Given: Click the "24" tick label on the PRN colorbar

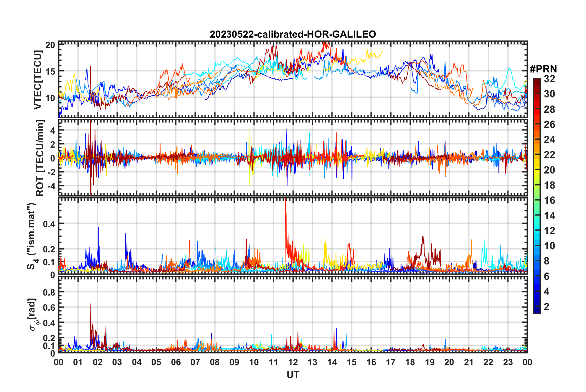Looking at the screenshot, I should click(x=549, y=140).
